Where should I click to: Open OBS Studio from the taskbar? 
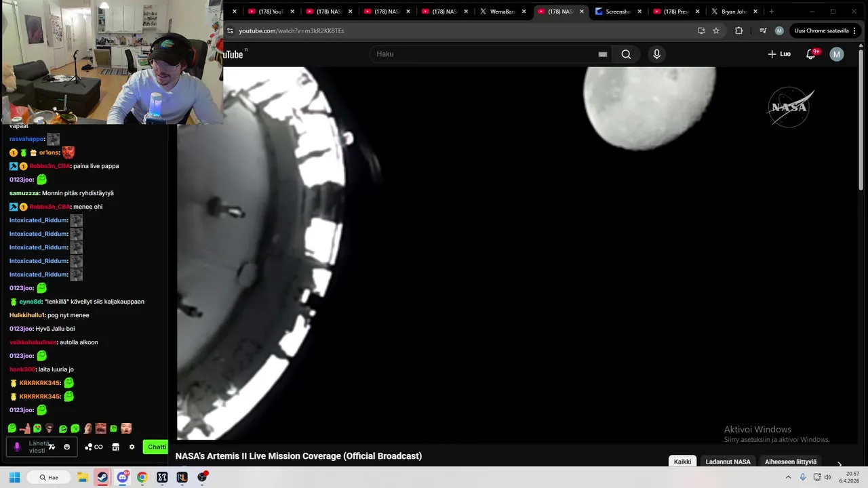(202, 477)
